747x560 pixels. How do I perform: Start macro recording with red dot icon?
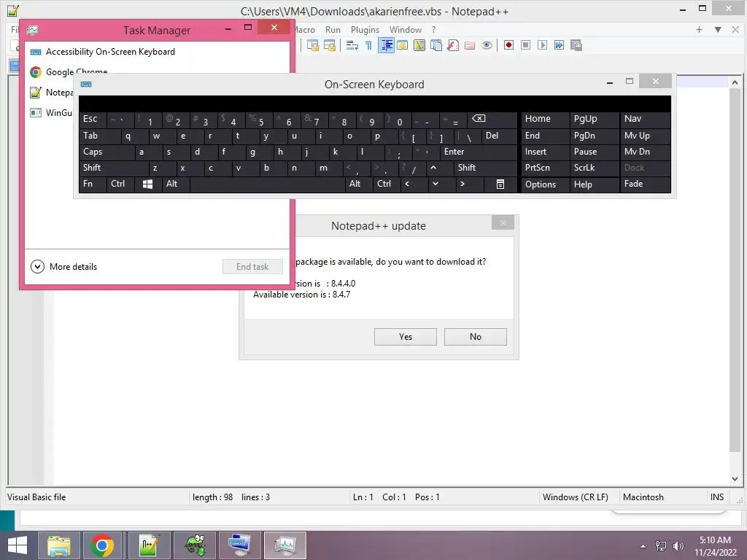click(x=508, y=45)
